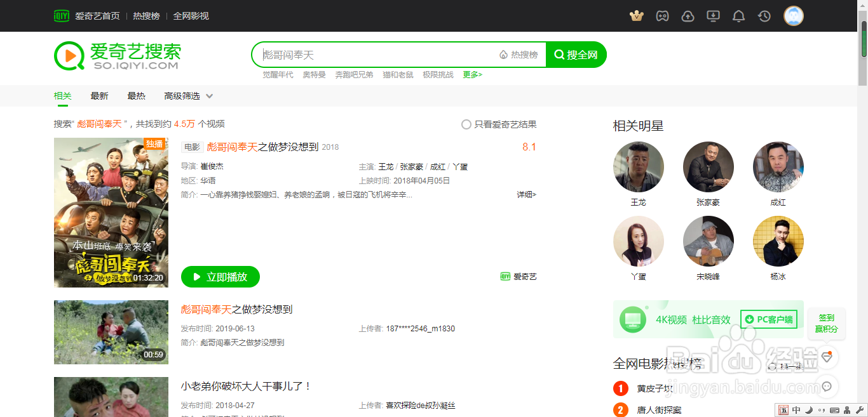The width and height of the screenshot is (868, 417).
Task: Click the 立即播放 play button
Action: click(x=220, y=277)
